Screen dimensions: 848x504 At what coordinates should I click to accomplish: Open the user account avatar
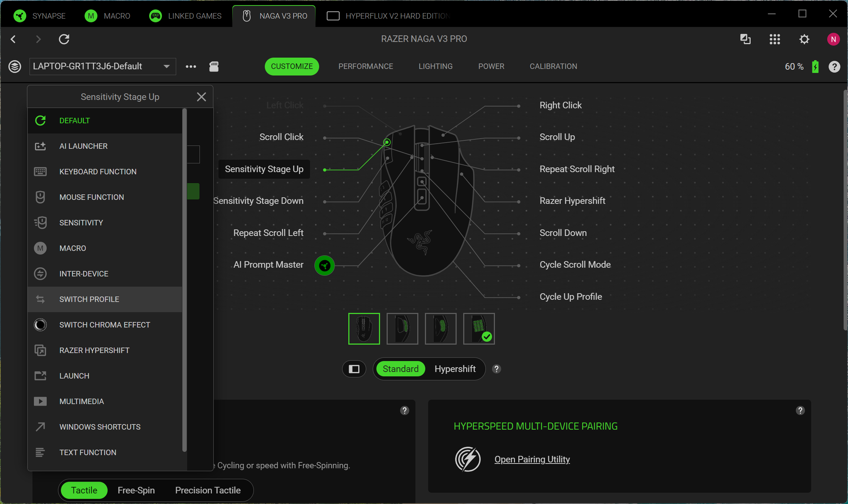(x=834, y=39)
